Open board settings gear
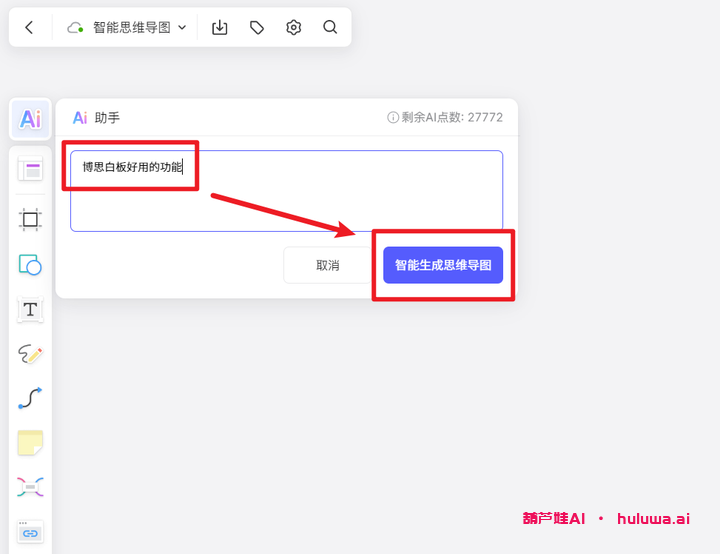This screenshot has width=720, height=554. pos(293,28)
